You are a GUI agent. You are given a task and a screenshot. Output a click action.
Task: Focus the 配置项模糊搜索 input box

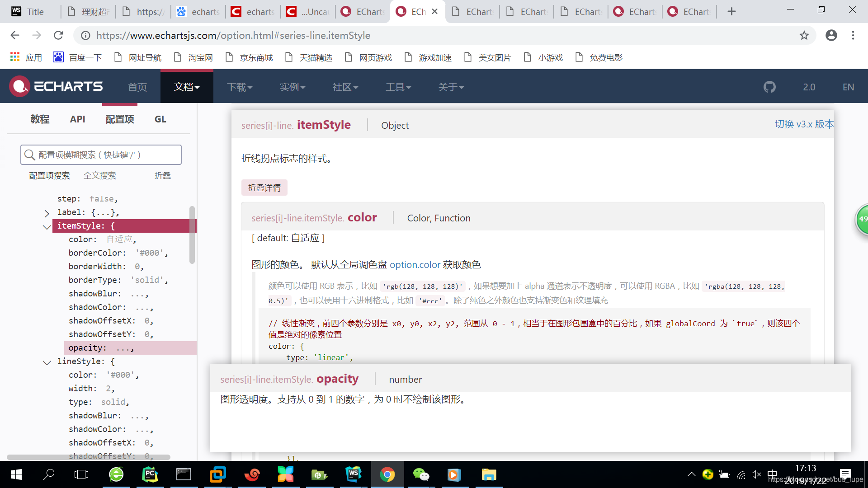(101, 155)
